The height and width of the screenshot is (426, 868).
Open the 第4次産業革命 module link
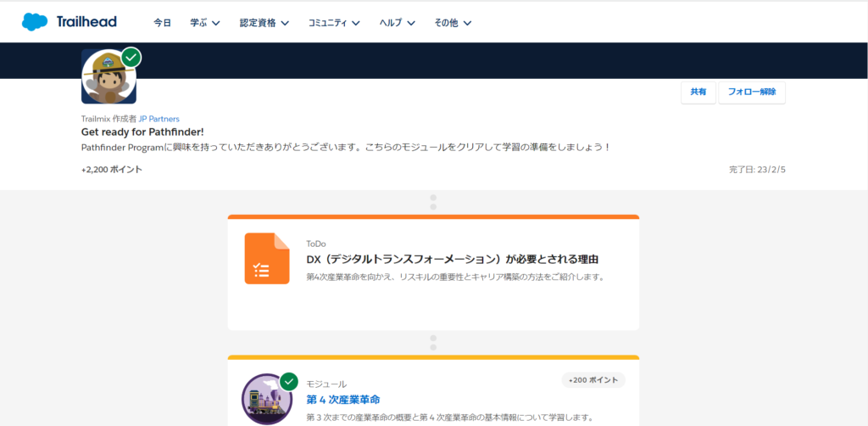point(342,400)
